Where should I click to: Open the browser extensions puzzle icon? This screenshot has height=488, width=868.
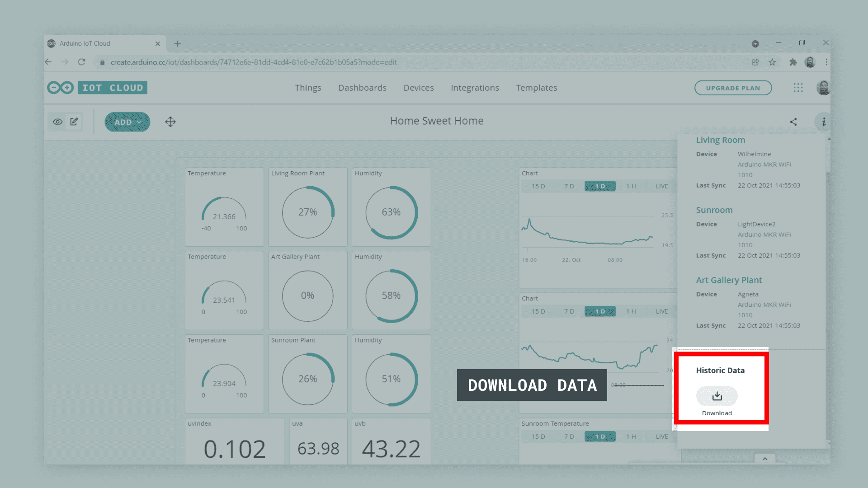pos(793,62)
